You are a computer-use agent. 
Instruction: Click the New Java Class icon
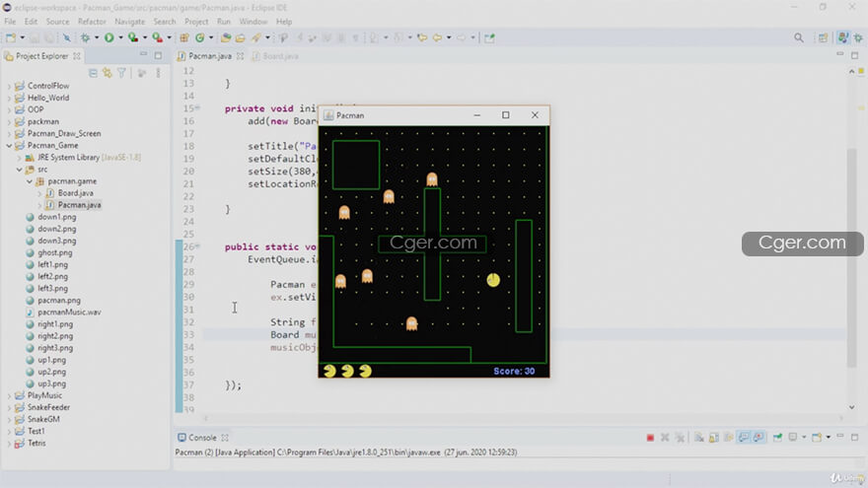coord(200,37)
